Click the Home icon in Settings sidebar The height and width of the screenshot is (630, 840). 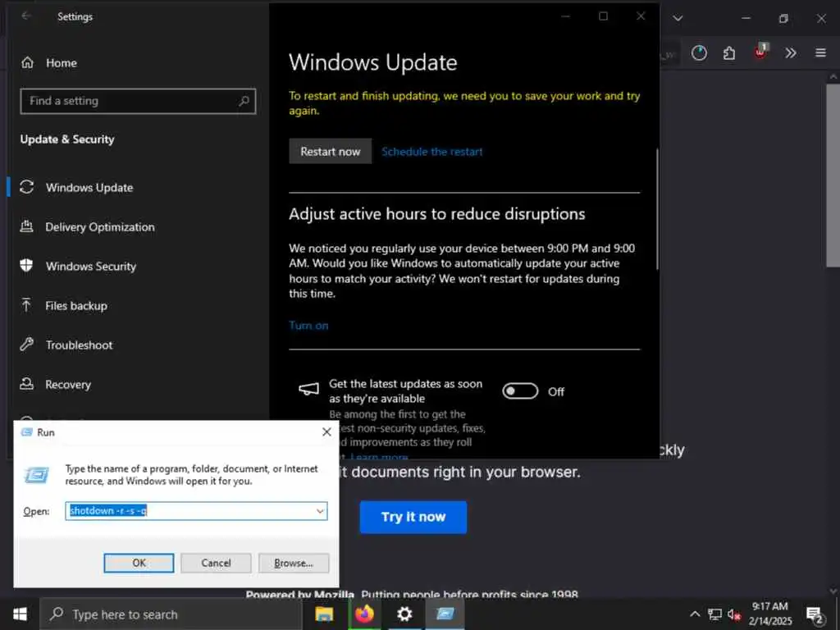(x=27, y=62)
